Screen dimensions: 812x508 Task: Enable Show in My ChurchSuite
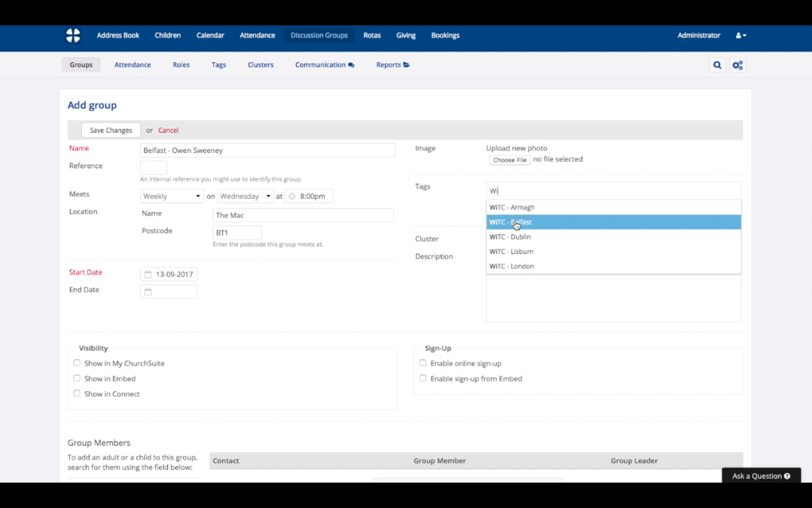[77, 363]
